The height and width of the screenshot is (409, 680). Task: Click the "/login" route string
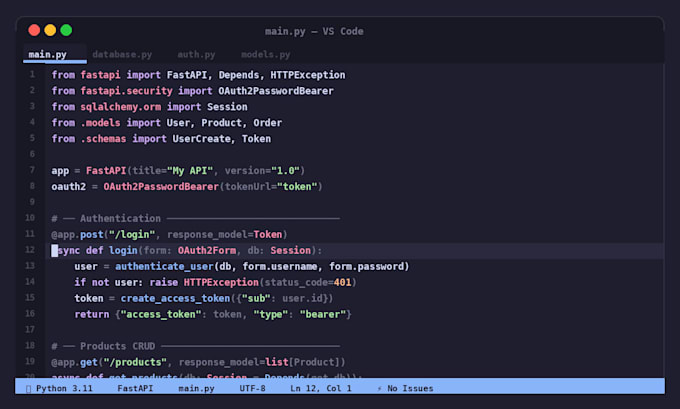pos(132,235)
